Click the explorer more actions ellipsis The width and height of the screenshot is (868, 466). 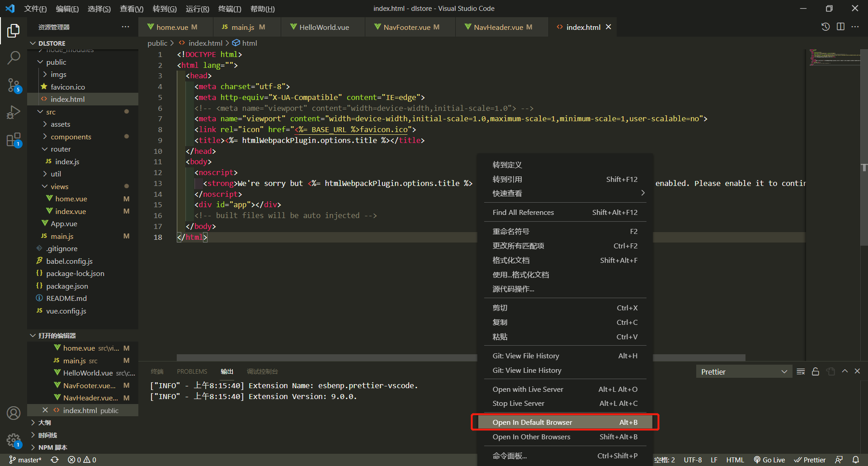[126, 27]
